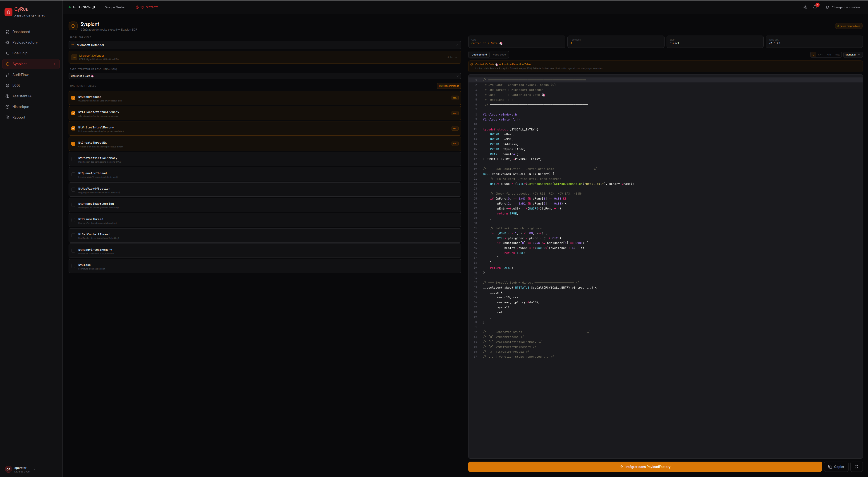Toggle light theme with the sun icon
868x477 pixels.
tap(805, 7)
